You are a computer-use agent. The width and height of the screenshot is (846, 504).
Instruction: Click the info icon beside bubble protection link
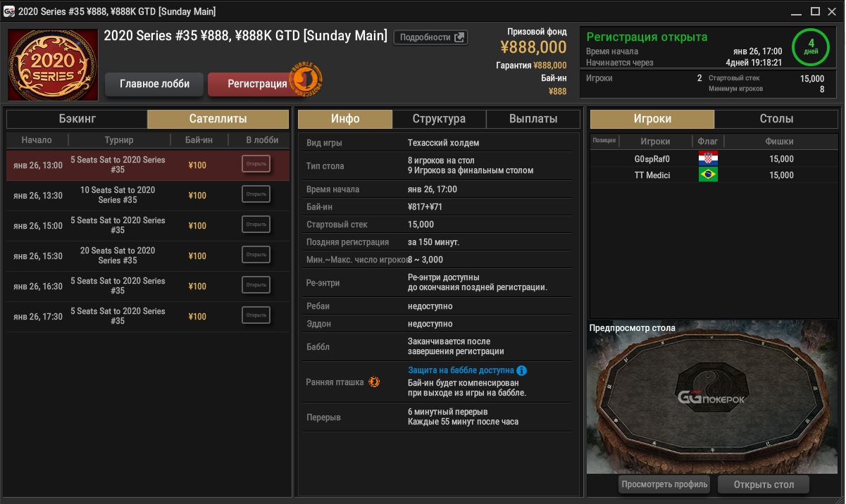[521, 370]
